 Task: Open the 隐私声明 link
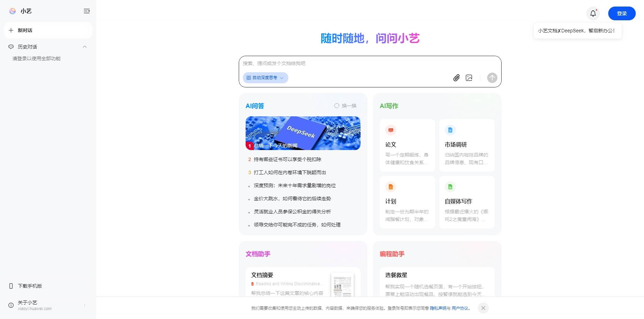(438, 308)
